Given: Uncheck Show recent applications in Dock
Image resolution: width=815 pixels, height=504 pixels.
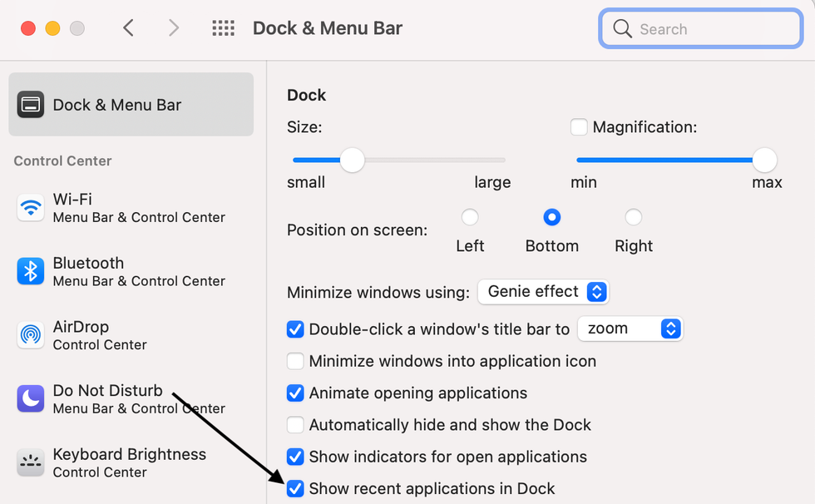Looking at the screenshot, I should [x=295, y=489].
